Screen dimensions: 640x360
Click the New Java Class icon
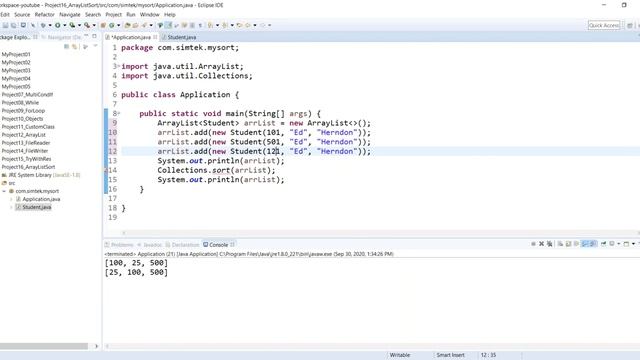pyautogui.click(x=111, y=25)
